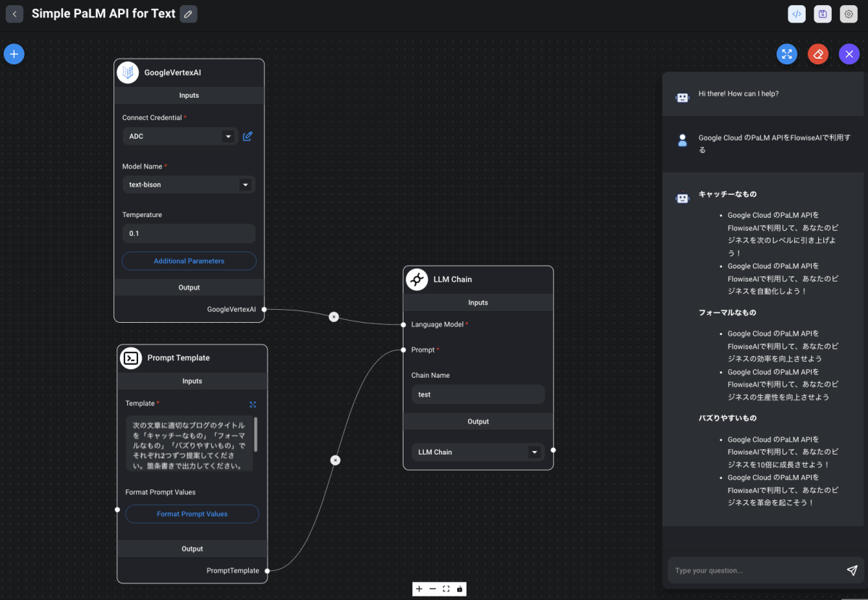
Task: Click into the Template text area
Action: tap(190, 443)
